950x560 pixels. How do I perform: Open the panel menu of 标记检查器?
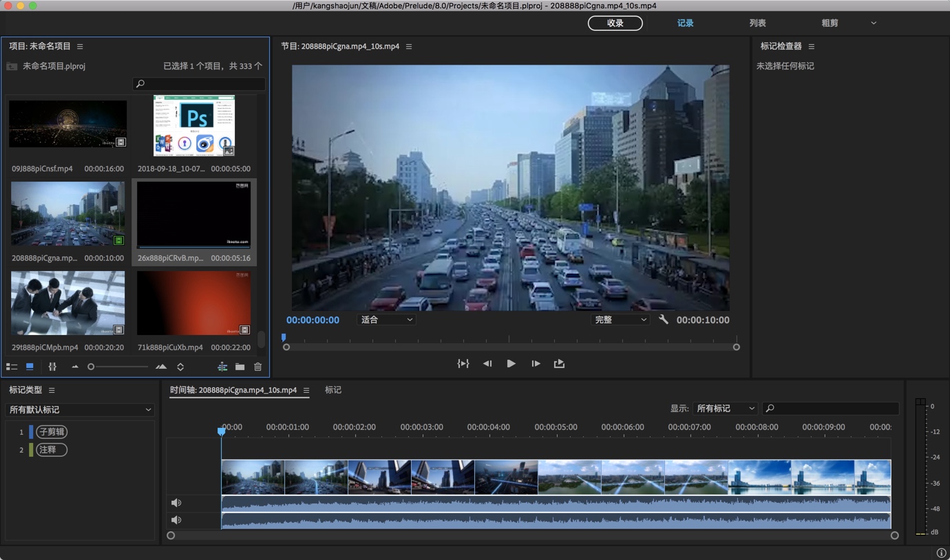811,46
